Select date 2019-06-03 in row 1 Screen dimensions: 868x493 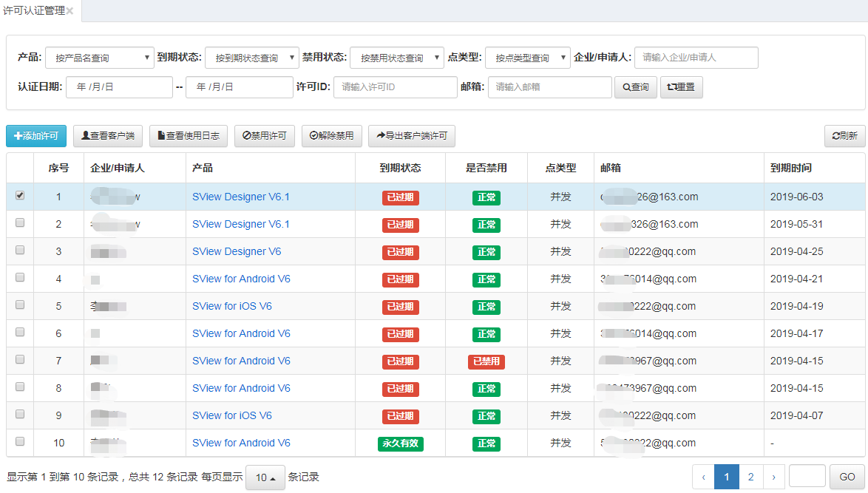point(796,197)
